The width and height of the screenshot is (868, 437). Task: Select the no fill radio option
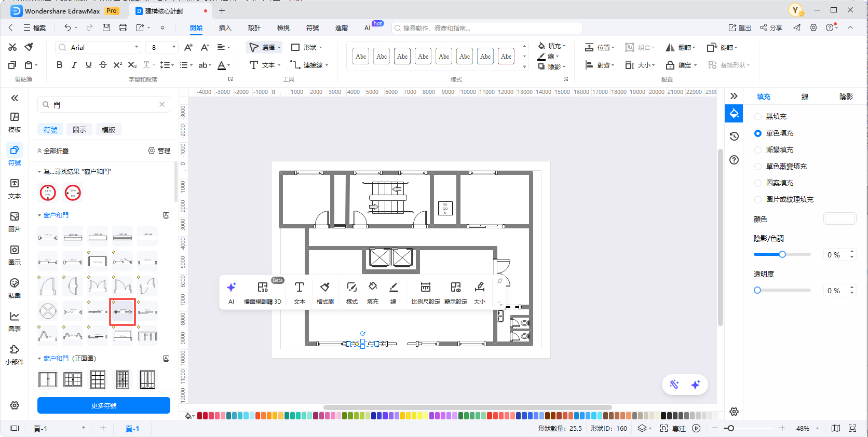(758, 117)
